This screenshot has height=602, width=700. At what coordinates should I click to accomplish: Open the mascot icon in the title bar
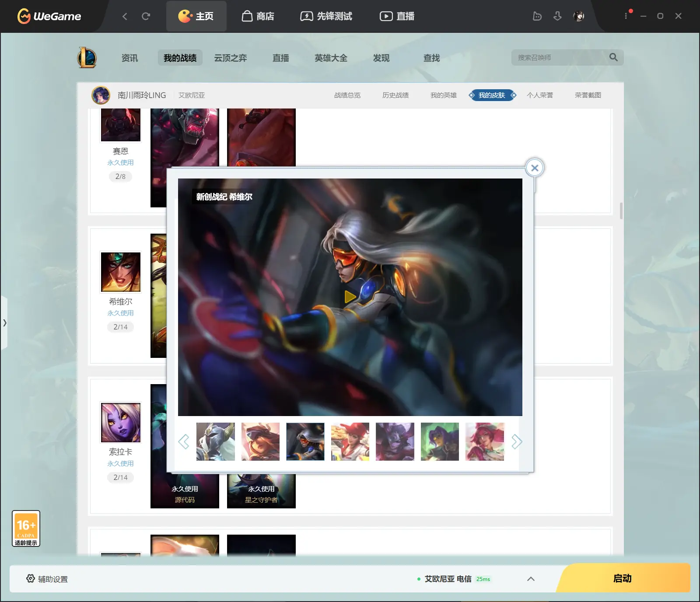(537, 16)
